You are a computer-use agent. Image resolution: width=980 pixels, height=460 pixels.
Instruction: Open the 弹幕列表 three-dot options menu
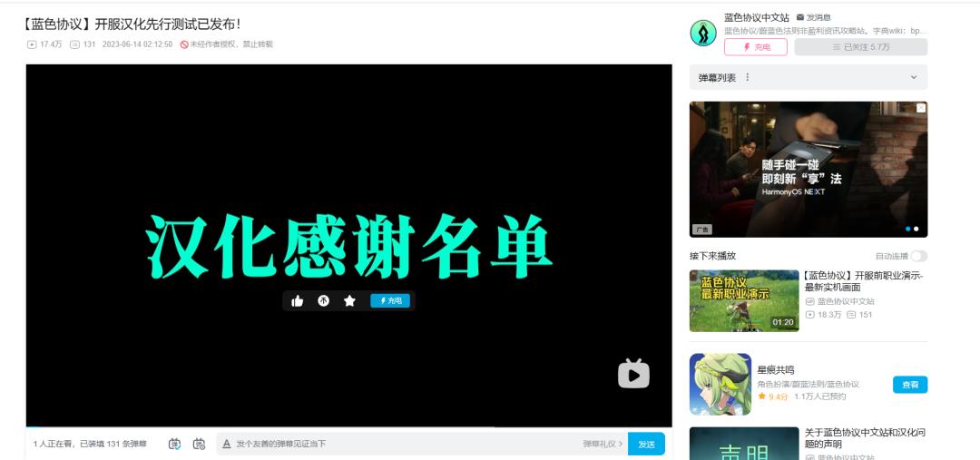[x=748, y=78]
